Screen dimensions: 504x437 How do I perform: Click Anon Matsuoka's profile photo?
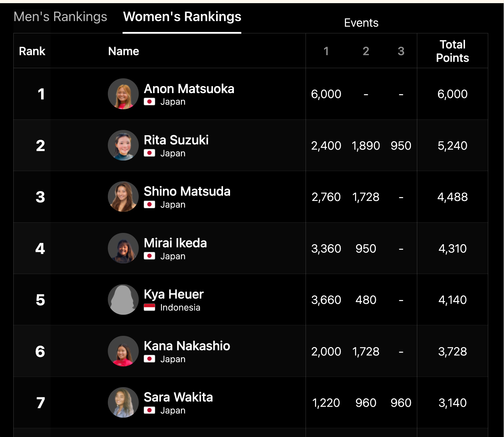tap(123, 94)
